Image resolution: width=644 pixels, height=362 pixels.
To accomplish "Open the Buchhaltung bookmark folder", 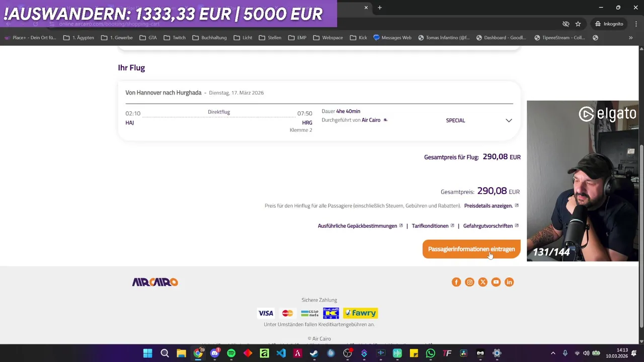I will (209, 38).
